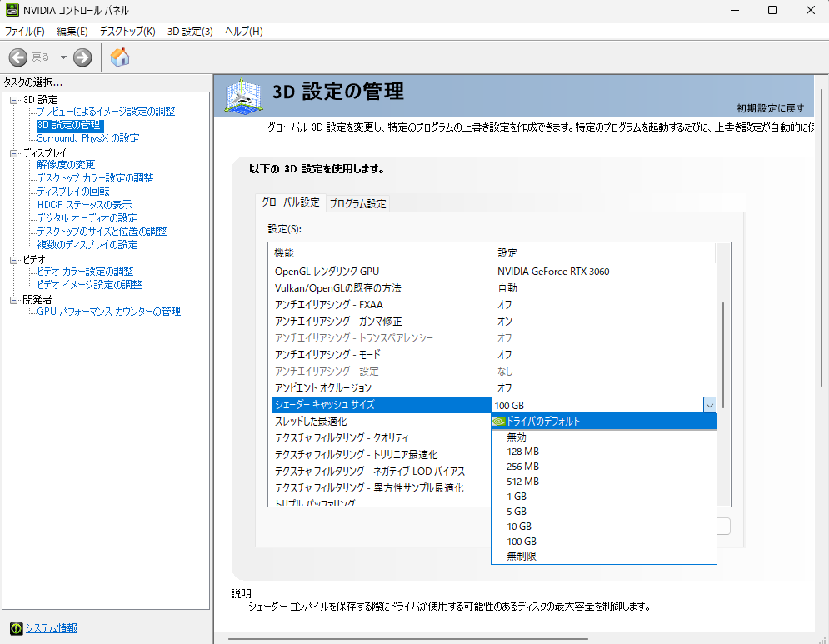The image size is (829, 644).
Task: Open the 編集(E) menu
Action: [72, 31]
